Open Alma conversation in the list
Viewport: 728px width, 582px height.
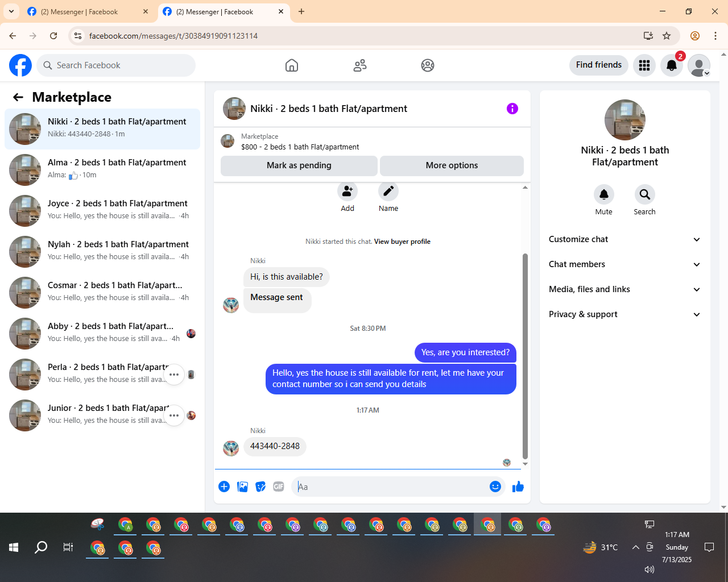point(102,170)
